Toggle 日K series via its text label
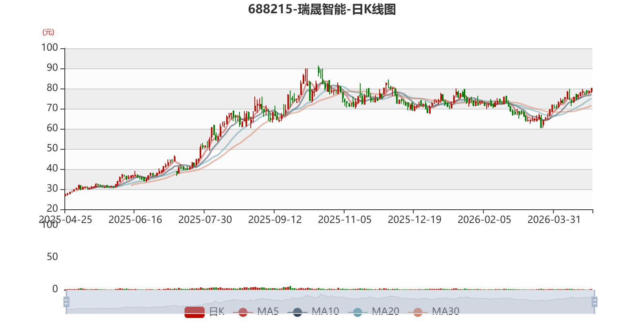The height and width of the screenshot is (322, 644). coord(217,312)
